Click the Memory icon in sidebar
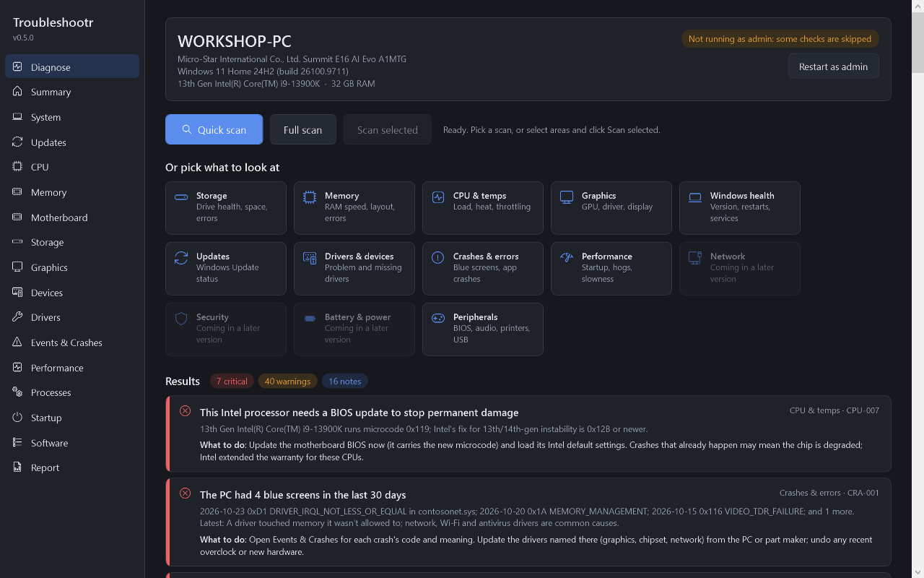 [17, 192]
